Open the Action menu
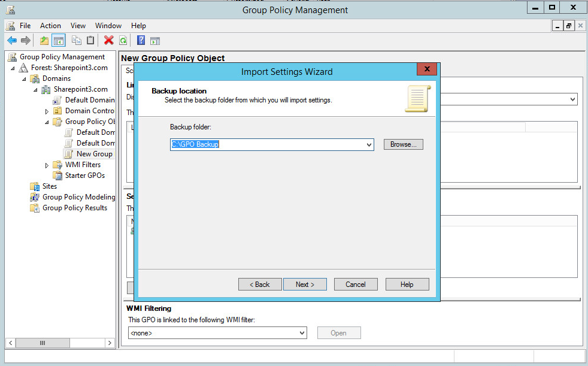The height and width of the screenshot is (366, 588). click(50, 26)
